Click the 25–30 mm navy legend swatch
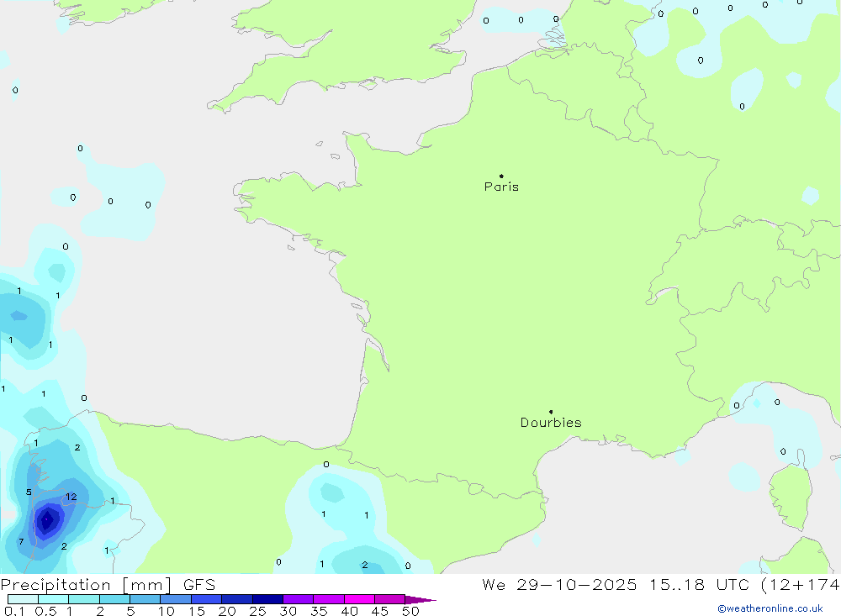Screen dimensions: 841x616 point(267,599)
